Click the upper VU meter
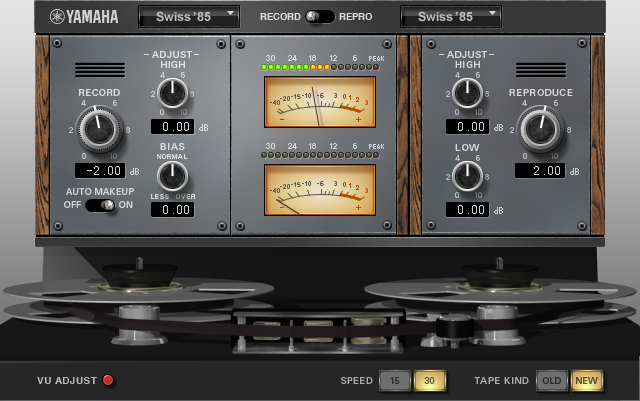The height and width of the screenshot is (401, 640). click(320, 102)
